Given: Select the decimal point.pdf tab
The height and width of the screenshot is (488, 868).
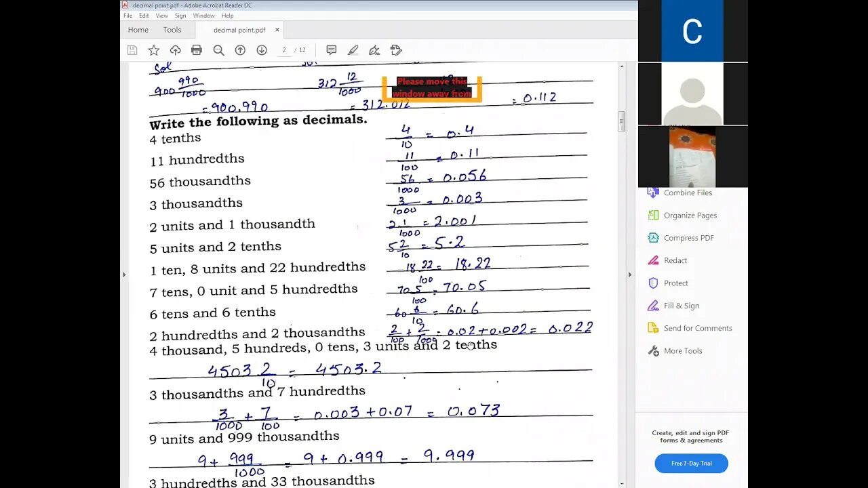Looking at the screenshot, I should coord(239,30).
